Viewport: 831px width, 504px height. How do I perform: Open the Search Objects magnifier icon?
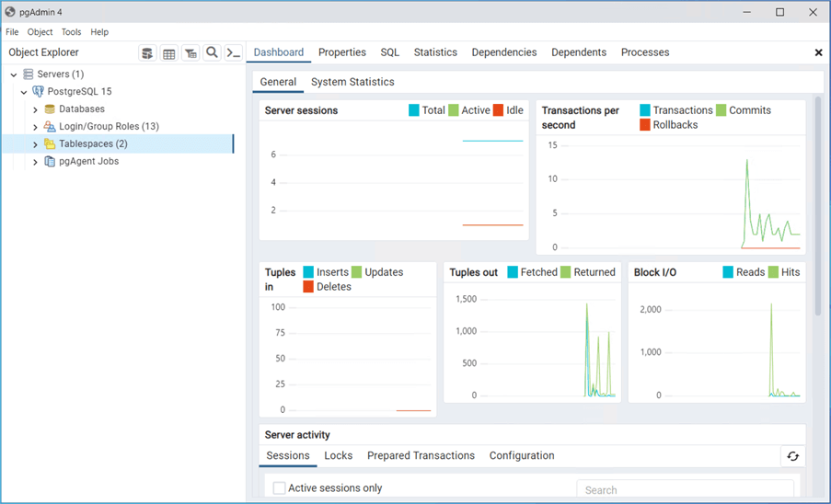[x=213, y=53]
